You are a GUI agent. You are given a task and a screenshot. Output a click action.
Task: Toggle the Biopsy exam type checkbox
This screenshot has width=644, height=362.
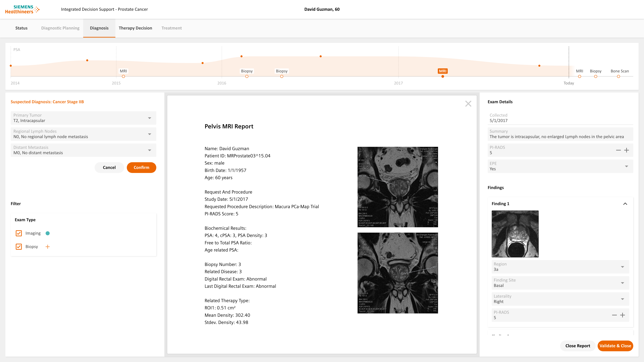pos(19,247)
